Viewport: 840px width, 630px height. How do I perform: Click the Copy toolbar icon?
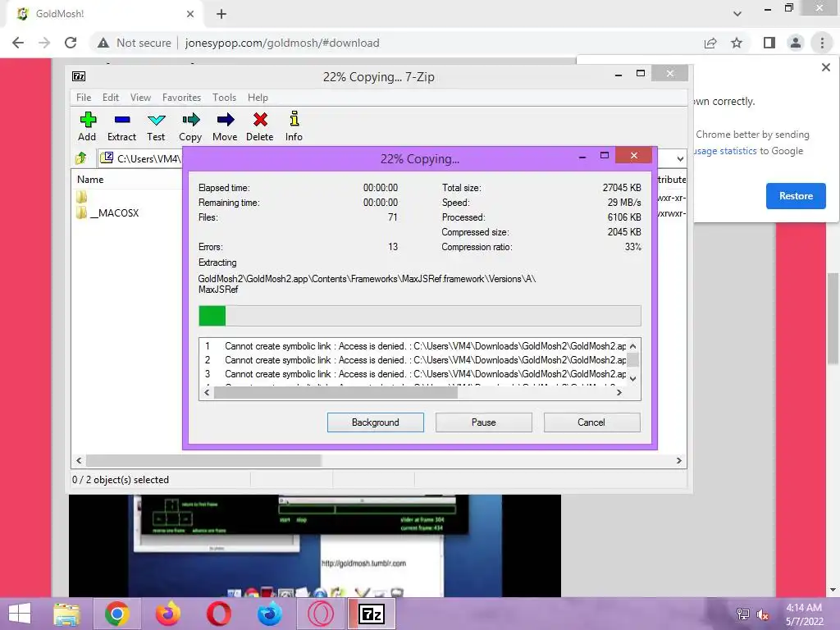pos(190,126)
